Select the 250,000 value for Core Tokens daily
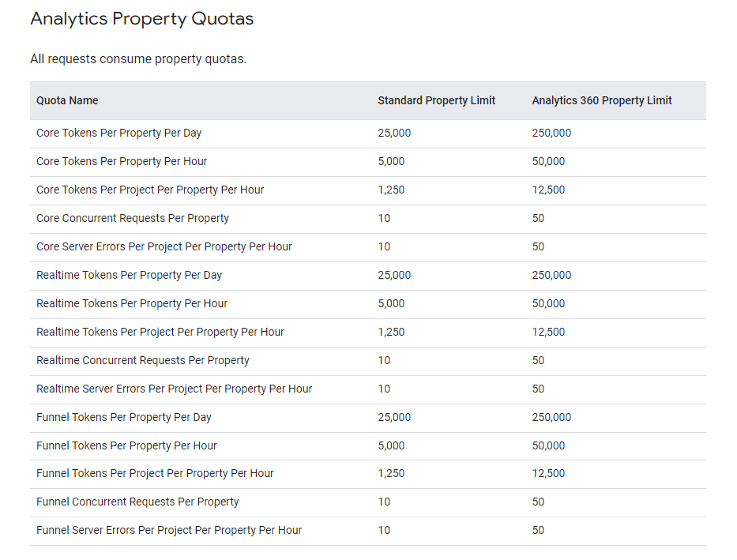 coord(551,133)
